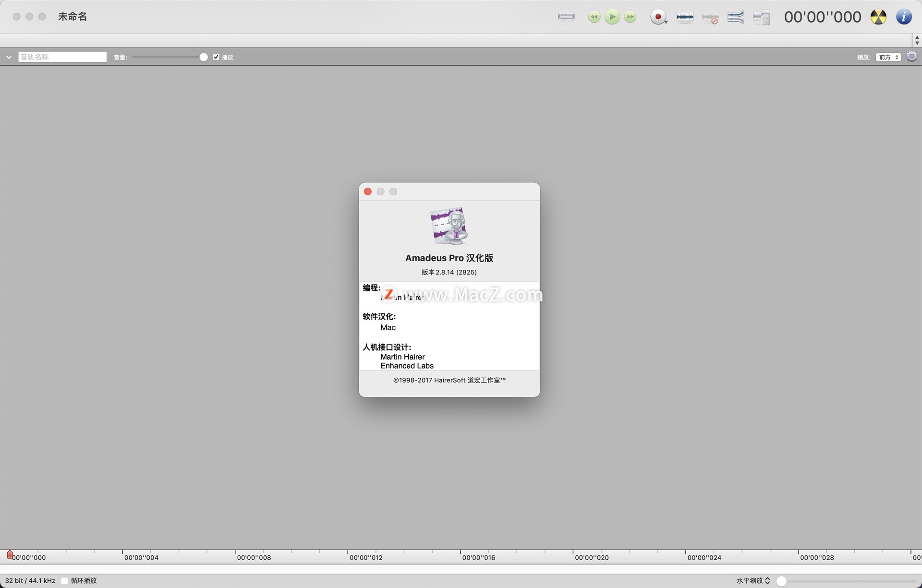The image size is (922, 588).
Task: Click the curved waveform bands icon
Action: [735, 17]
